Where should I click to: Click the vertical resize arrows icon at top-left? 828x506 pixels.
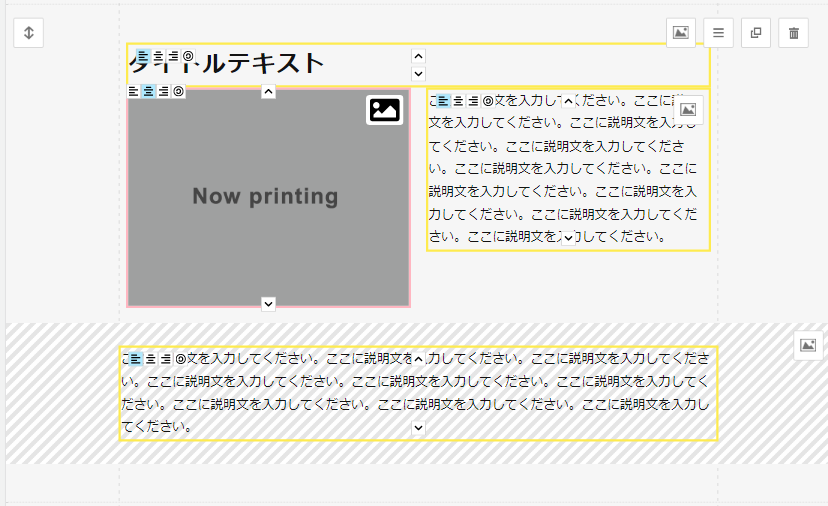[29, 32]
